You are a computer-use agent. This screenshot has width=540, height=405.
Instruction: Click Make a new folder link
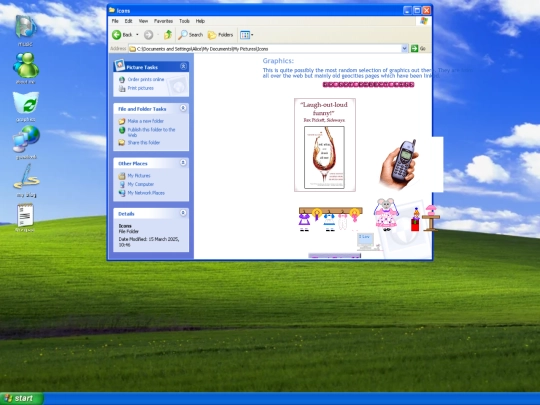pyautogui.click(x=146, y=121)
